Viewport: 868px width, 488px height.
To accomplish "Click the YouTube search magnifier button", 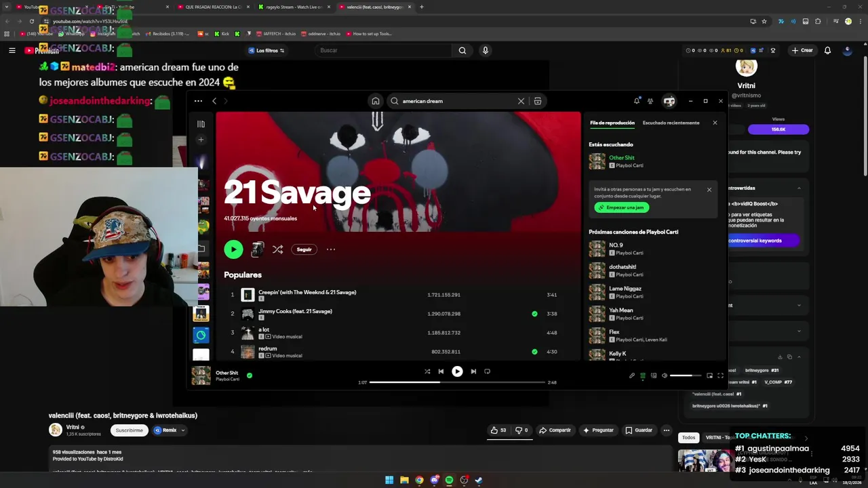I will click(x=462, y=50).
